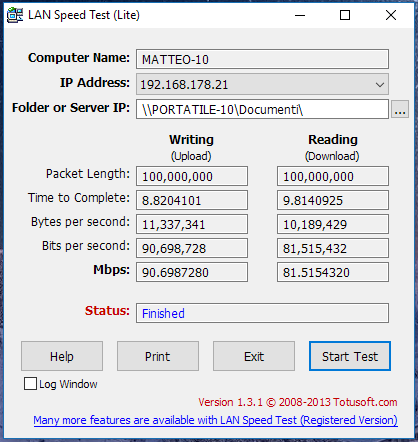The image size is (418, 442).
Task: Click the Computer Name label
Action: pos(79,58)
